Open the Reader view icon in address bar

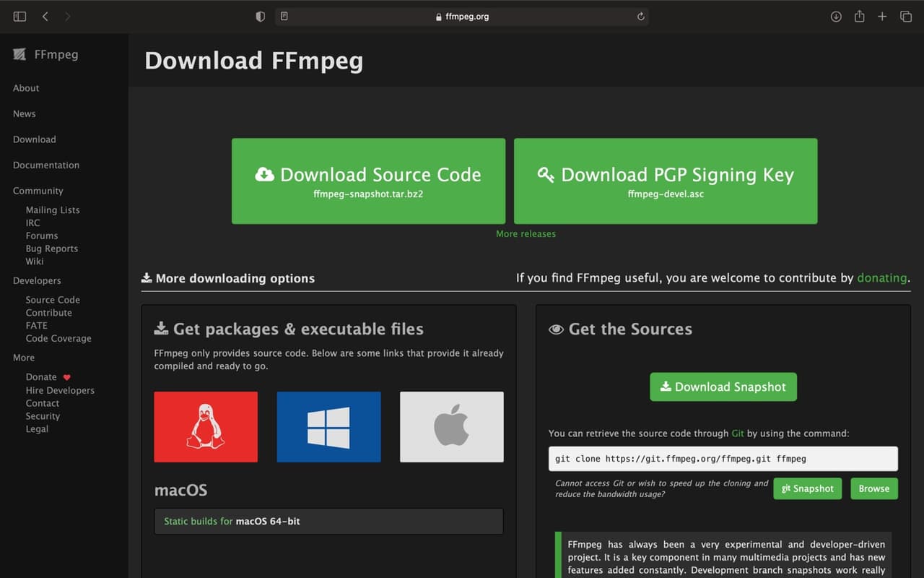coord(284,17)
